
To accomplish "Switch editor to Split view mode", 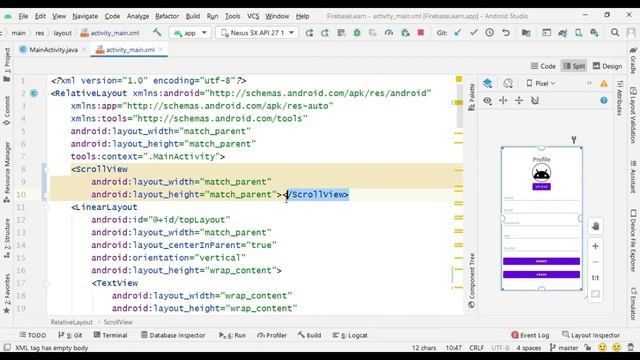I will 574,66.
